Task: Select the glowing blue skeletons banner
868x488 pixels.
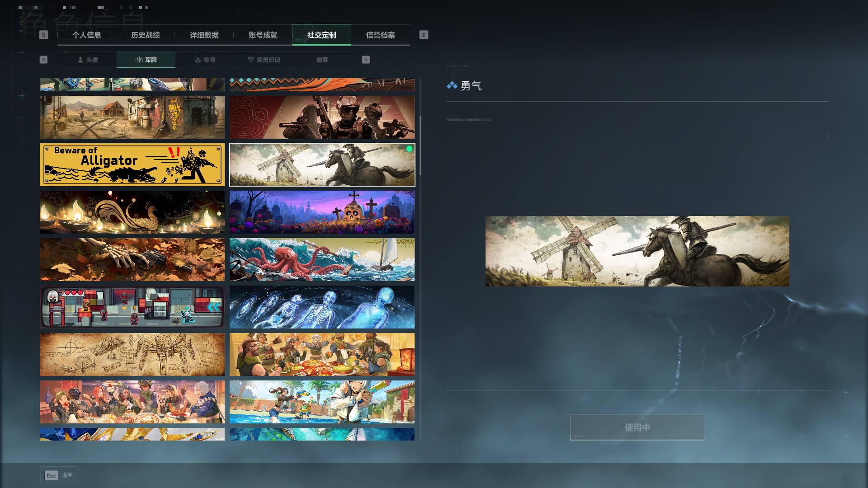Action: tap(322, 307)
